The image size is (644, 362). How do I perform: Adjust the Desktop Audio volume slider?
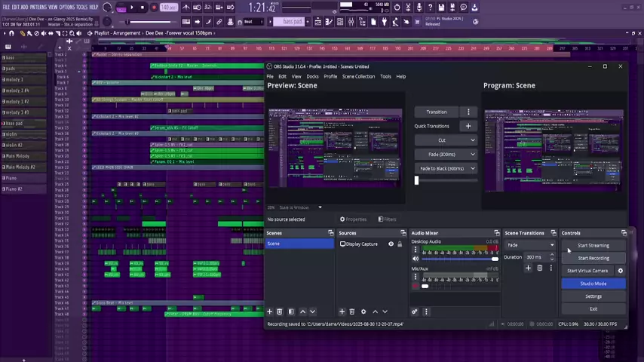pyautogui.click(x=495, y=259)
